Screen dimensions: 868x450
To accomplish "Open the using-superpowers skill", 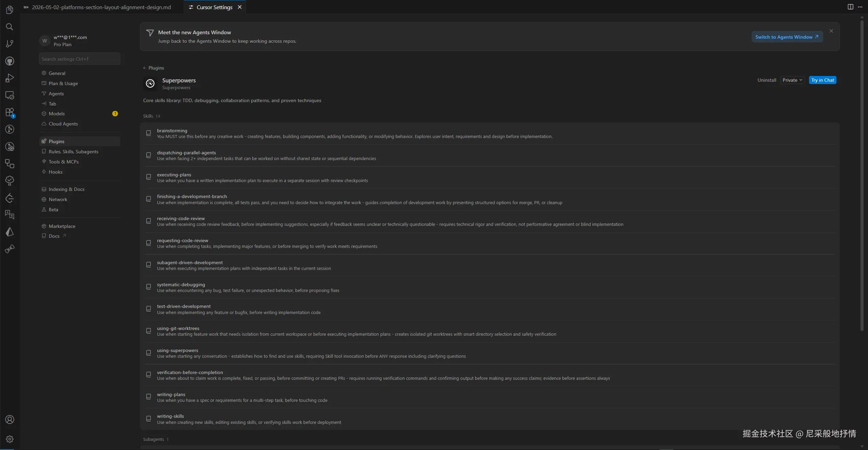I will pyautogui.click(x=490, y=353).
